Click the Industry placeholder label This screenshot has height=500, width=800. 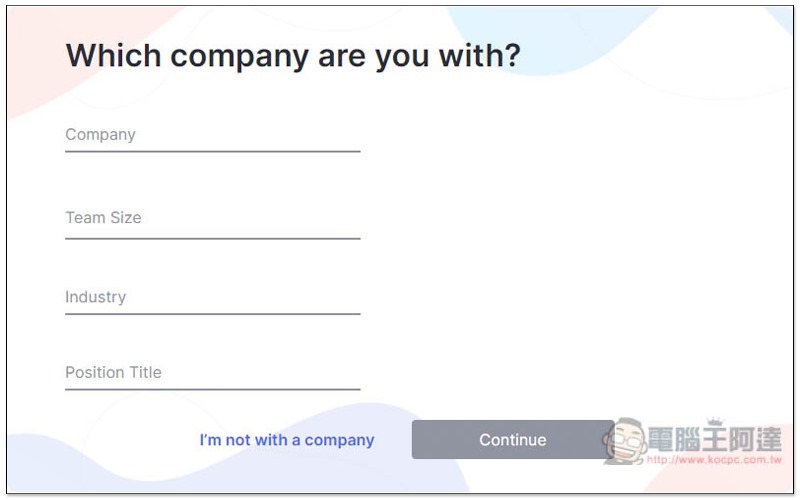point(96,297)
